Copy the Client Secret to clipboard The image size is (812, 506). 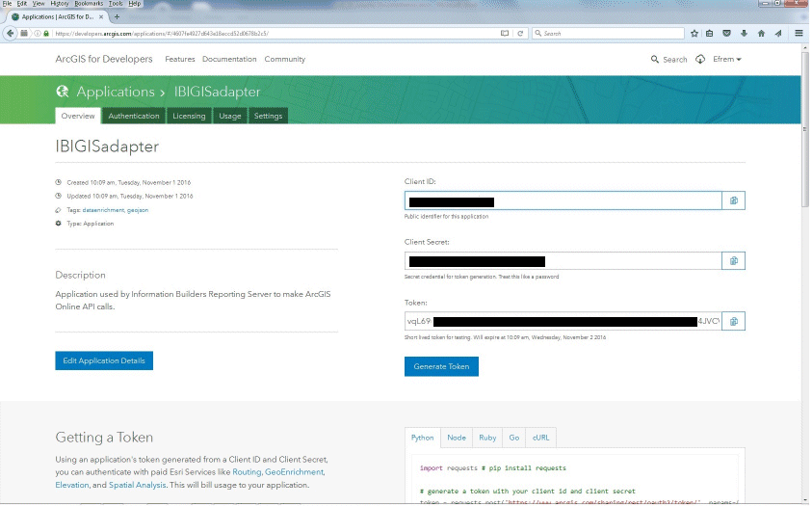733,260
